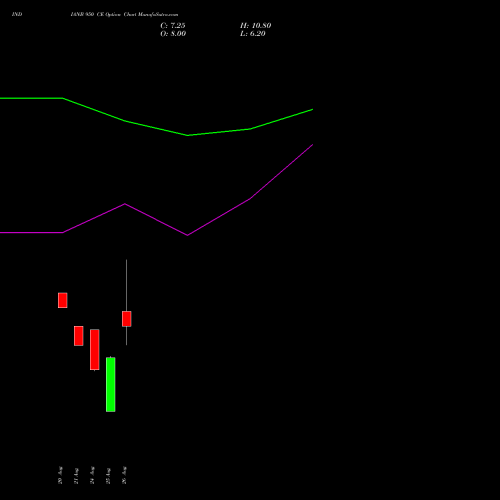This screenshot has width=500, height=500.
Task: Select the 25 Aug date label
Action: click(x=108, y=476)
